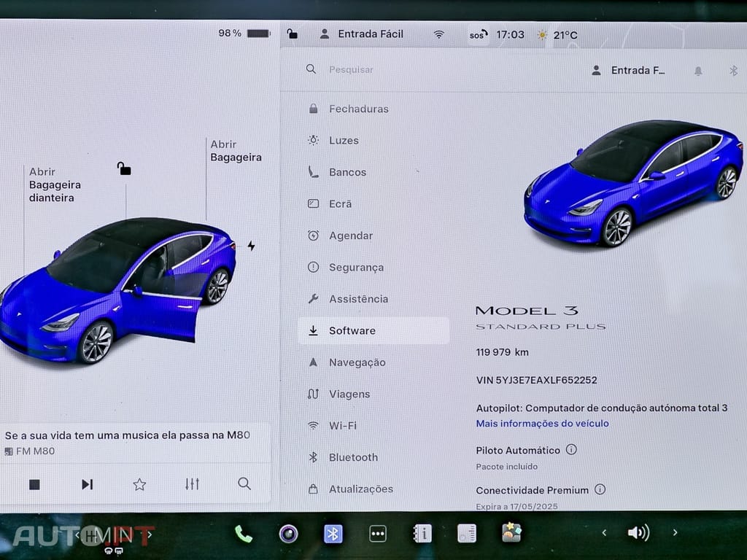The image size is (747, 560).
Task: Tap the Software download arrow icon
Action: pos(313,330)
